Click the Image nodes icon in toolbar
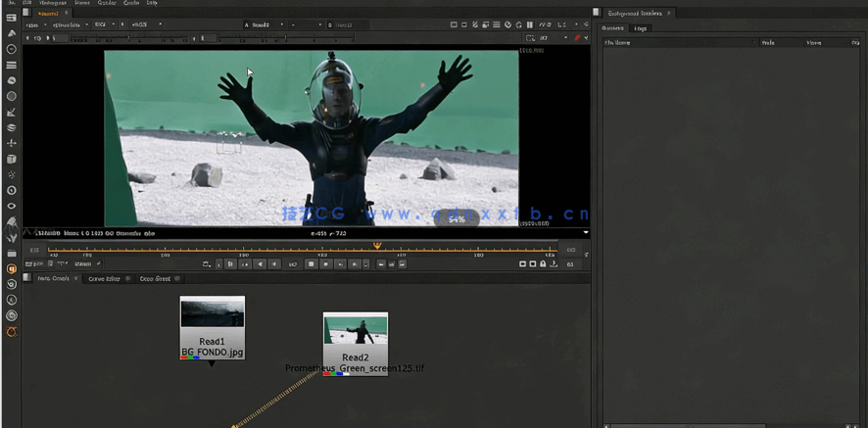This screenshot has width=868, height=428. pyautogui.click(x=11, y=18)
